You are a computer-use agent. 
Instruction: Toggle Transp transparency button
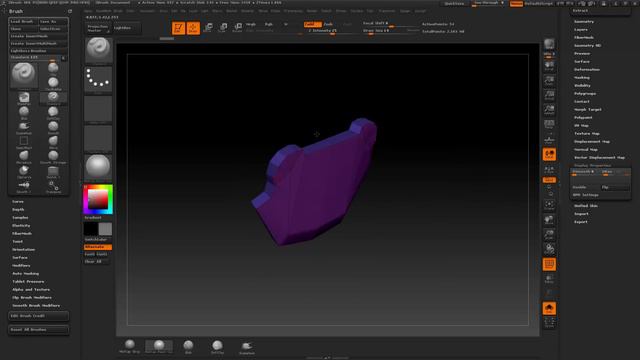click(549, 279)
